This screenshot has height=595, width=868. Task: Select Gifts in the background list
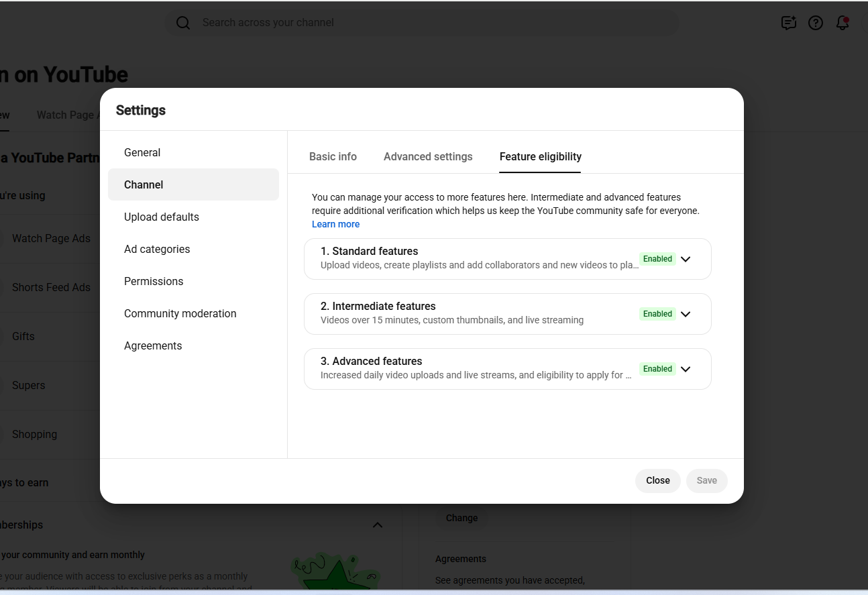tap(23, 336)
